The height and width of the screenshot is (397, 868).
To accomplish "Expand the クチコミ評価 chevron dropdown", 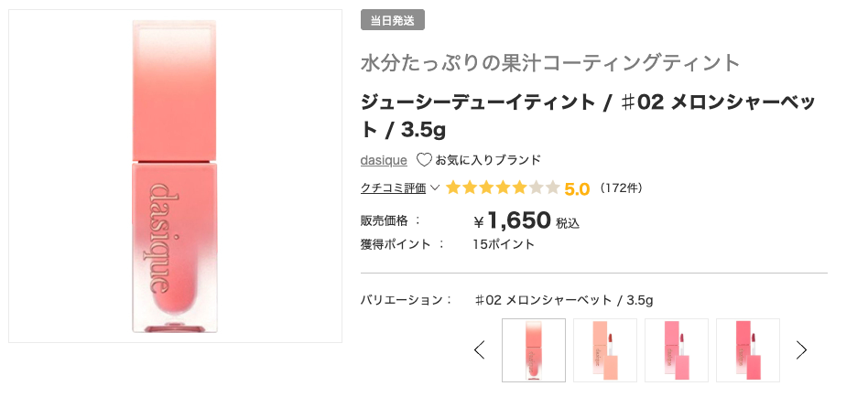I will click(435, 188).
